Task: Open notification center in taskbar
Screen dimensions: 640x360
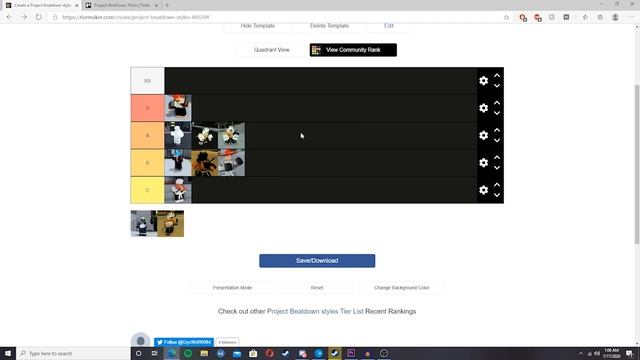Action: pos(629,353)
